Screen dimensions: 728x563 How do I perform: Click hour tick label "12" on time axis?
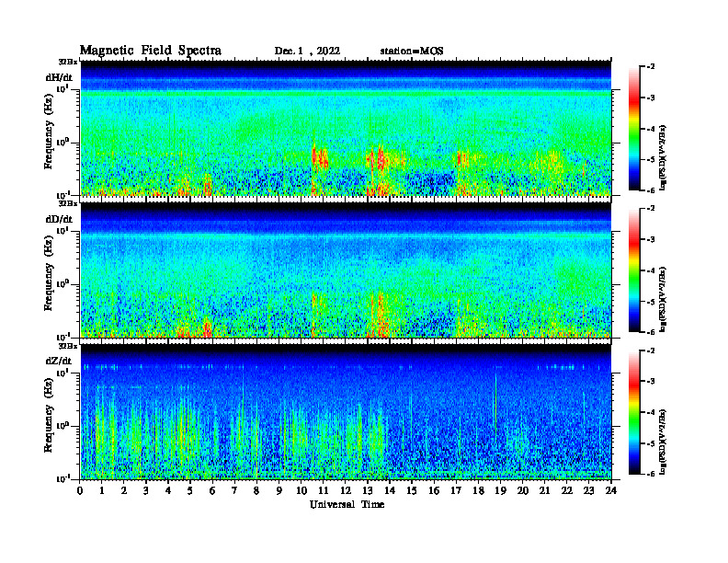tap(346, 491)
